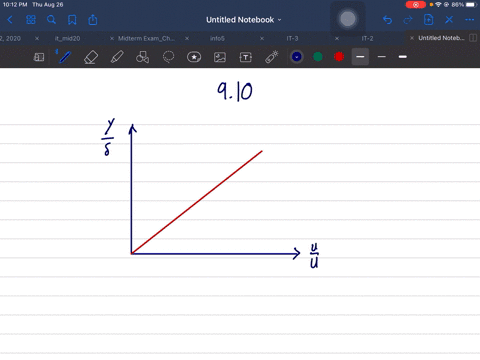Open the Elements sticker tool
The width and height of the screenshot is (480, 360).
(194, 57)
